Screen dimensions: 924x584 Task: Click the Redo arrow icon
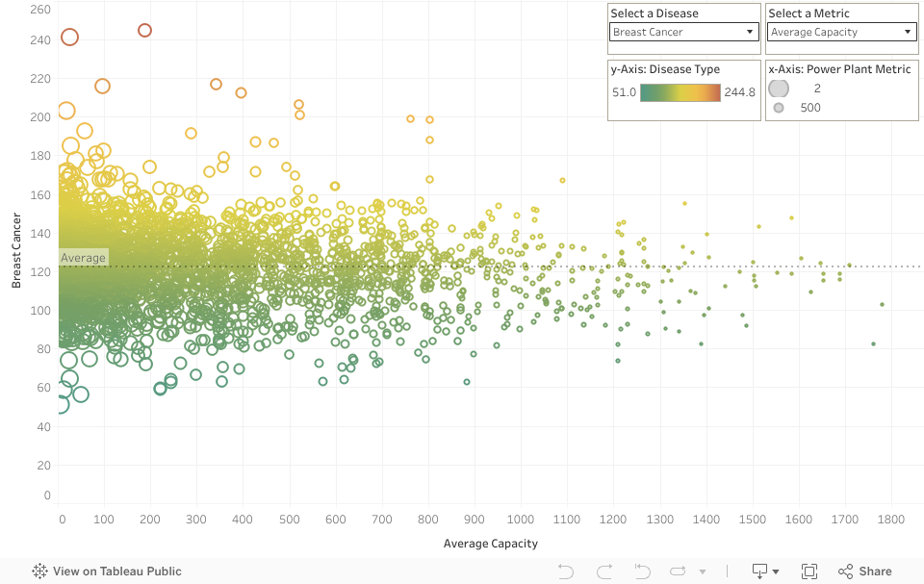603,571
